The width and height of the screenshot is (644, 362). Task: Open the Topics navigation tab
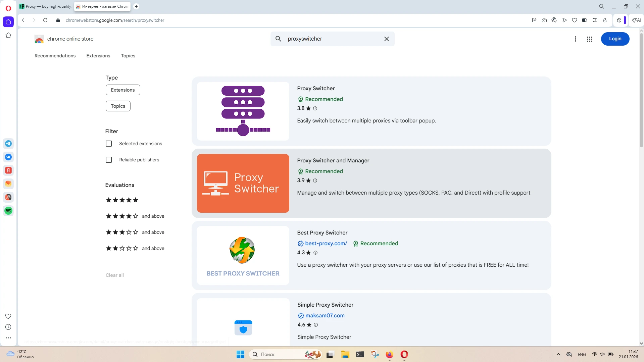[x=128, y=56]
